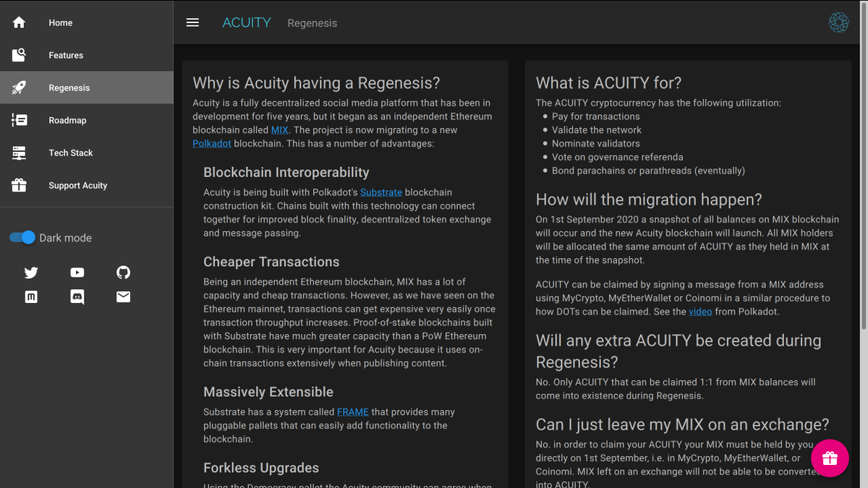The width and height of the screenshot is (868, 488).
Task: Click the Roadmap list icon
Action: (20, 120)
